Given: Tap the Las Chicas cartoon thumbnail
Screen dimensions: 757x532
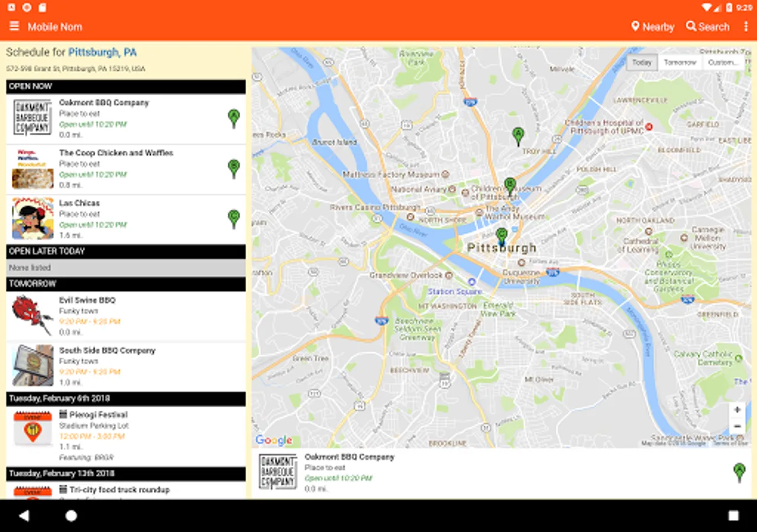Looking at the screenshot, I should click(33, 219).
